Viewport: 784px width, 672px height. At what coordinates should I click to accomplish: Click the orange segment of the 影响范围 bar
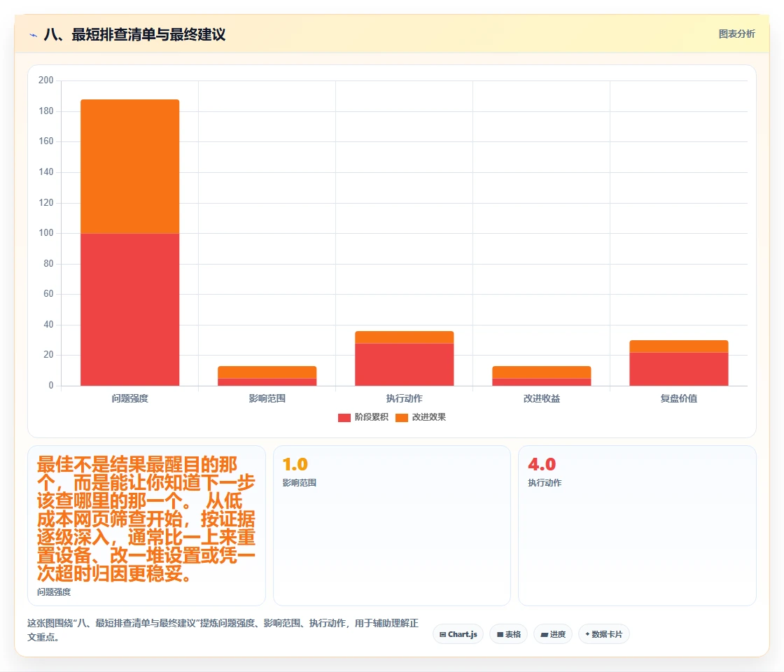click(267, 372)
